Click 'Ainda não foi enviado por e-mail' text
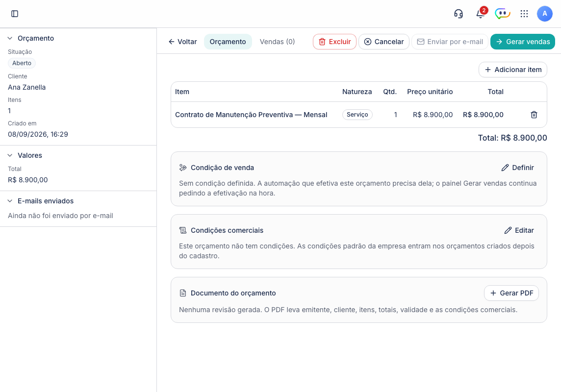The height and width of the screenshot is (392, 561). (60, 216)
